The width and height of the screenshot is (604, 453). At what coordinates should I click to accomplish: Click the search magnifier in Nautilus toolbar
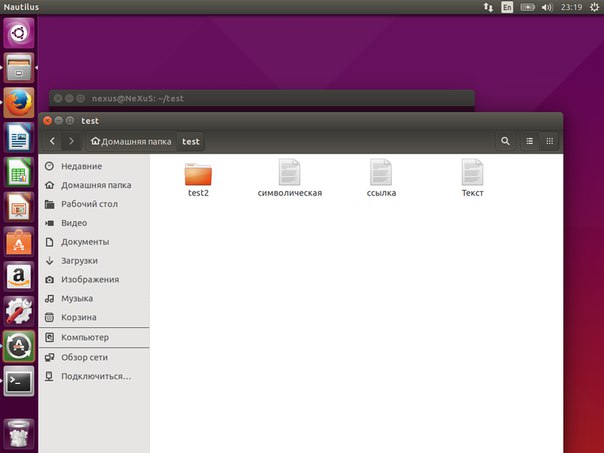[505, 141]
